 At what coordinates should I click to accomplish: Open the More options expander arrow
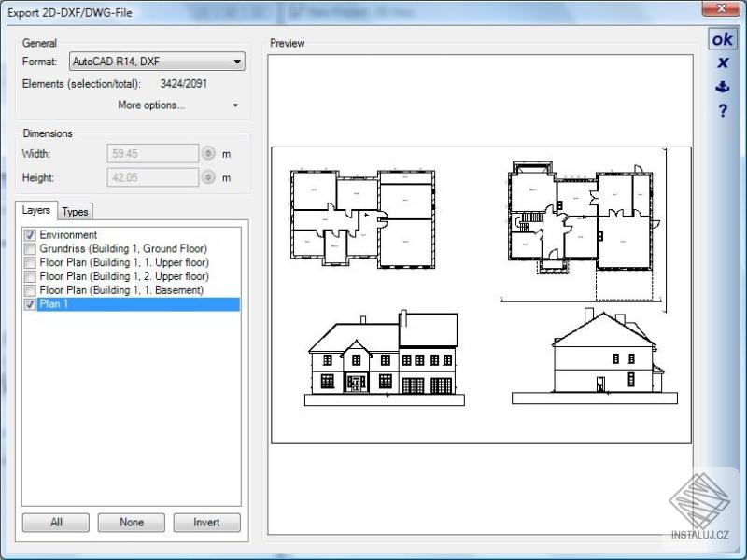coord(236,105)
